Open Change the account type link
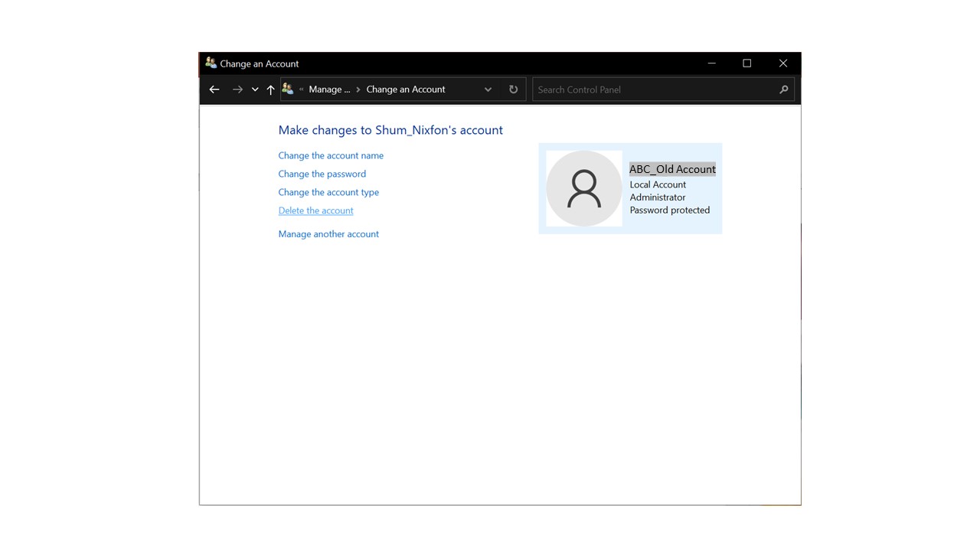 coord(328,192)
